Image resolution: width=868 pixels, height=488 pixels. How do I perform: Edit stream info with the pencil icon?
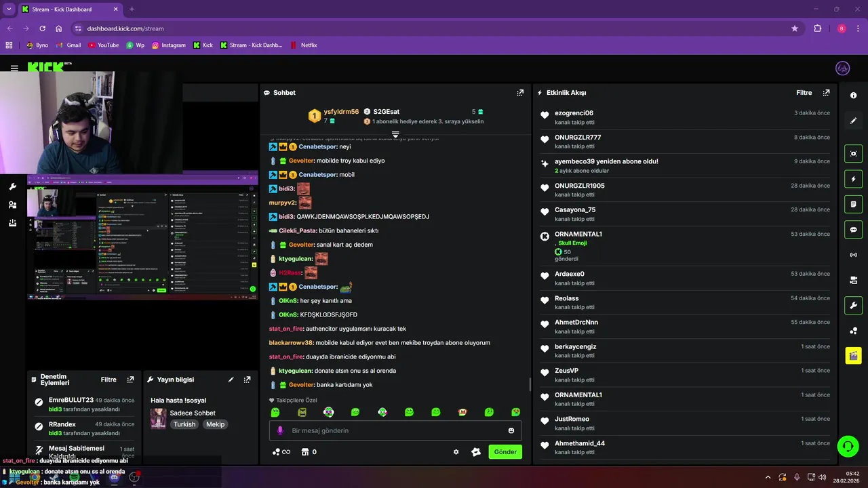231,380
